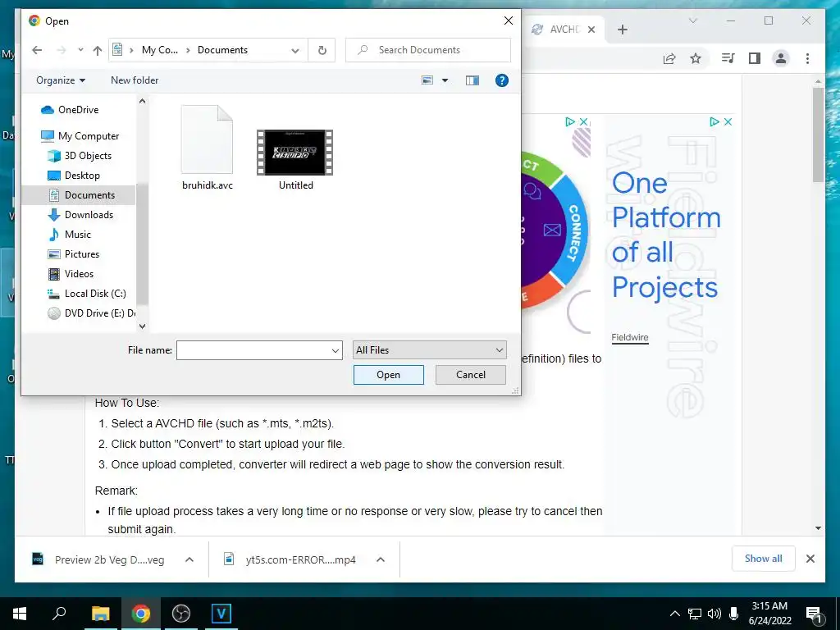
Task: Open dialog help question mark
Action: click(501, 80)
